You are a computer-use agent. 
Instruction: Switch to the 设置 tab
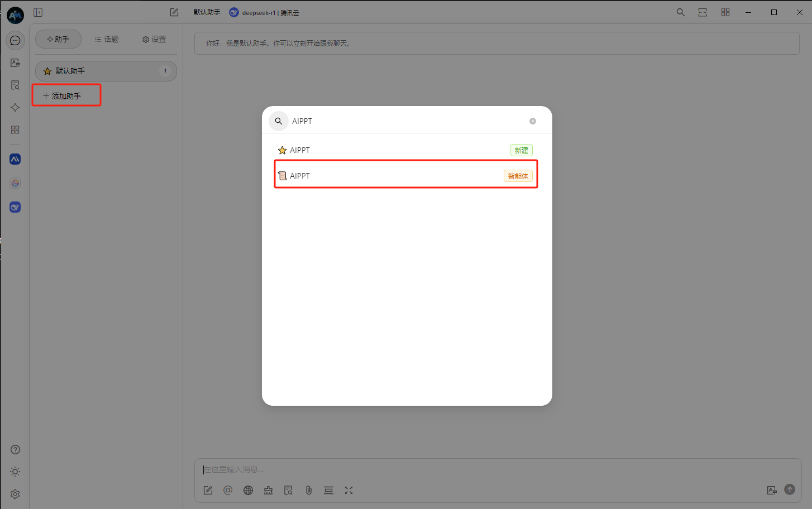154,39
